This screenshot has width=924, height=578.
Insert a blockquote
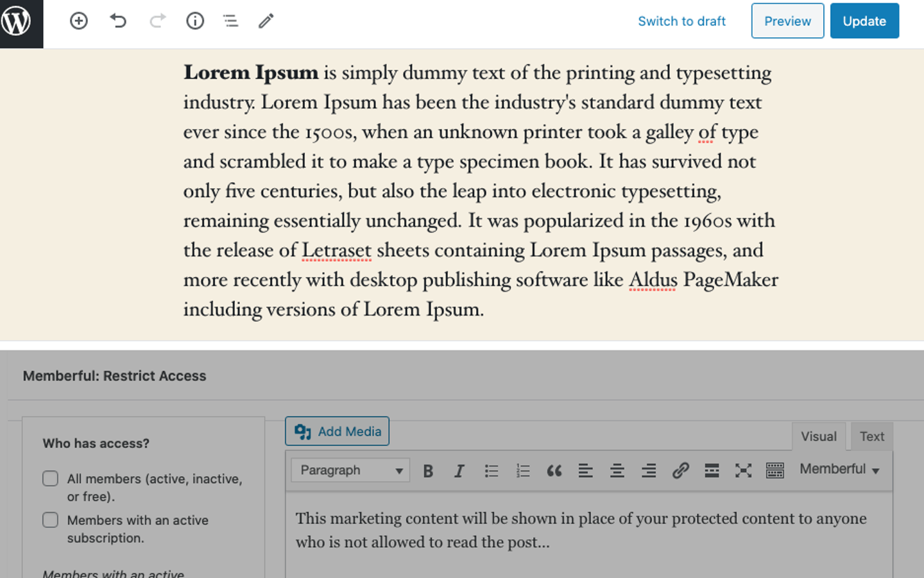(x=554, y=472)
